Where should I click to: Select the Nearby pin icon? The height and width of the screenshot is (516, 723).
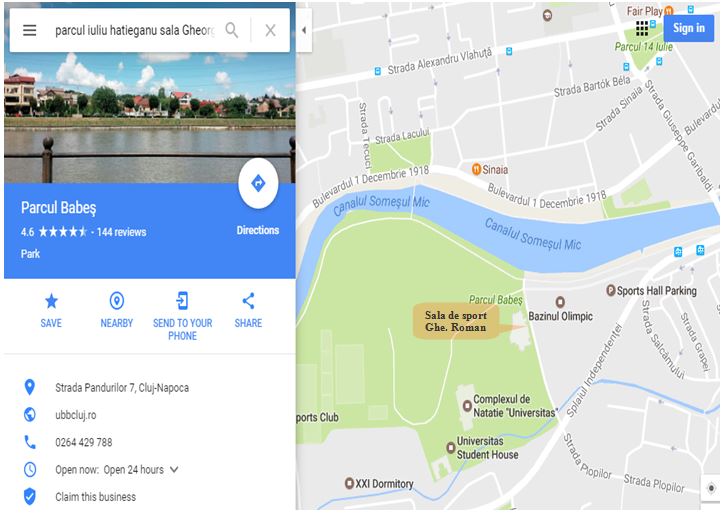click(x=117, y=301)
